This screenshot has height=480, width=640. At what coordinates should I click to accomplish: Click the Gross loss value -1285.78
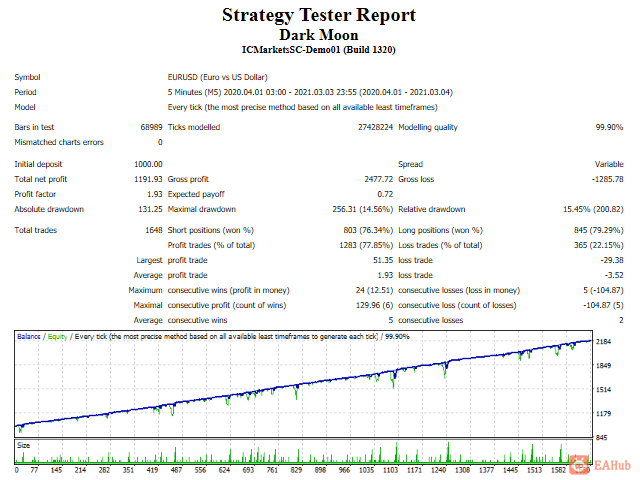pyautogui.click(x=608, y=179)
